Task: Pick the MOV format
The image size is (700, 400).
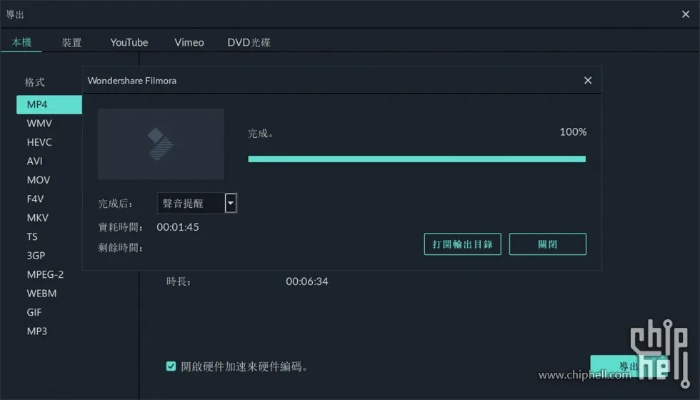Action: tap(38, 180)
